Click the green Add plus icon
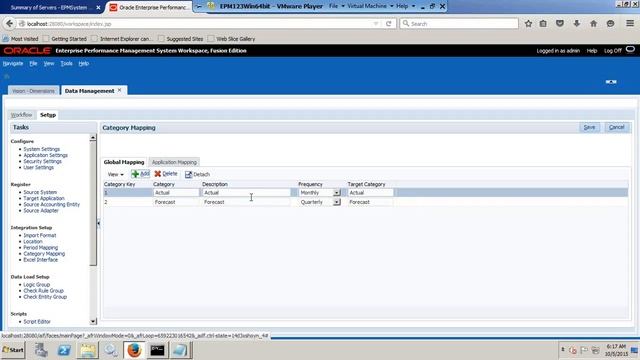The image size is (640, 360). click(136, 174)
